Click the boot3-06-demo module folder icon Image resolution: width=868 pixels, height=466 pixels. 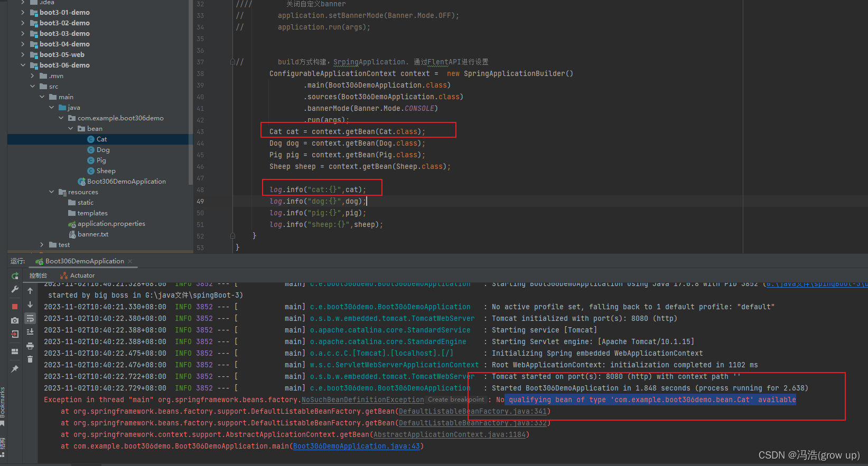[34, 65]
